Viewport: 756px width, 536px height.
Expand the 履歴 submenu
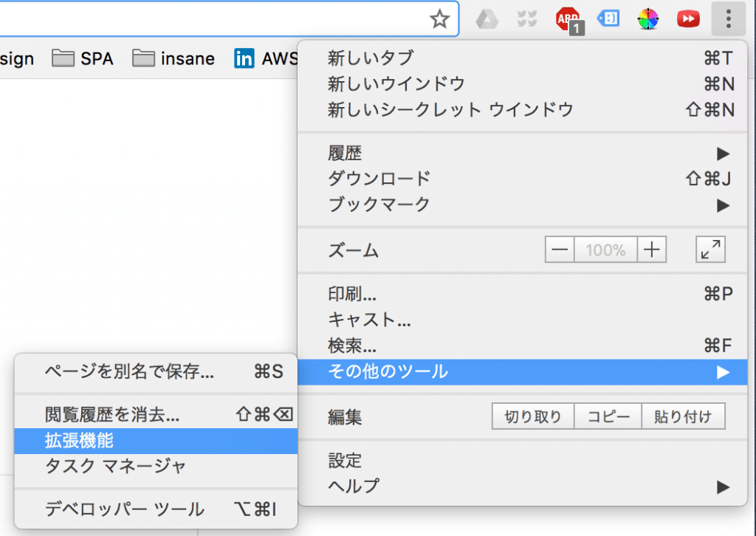(x=522, y=154)
